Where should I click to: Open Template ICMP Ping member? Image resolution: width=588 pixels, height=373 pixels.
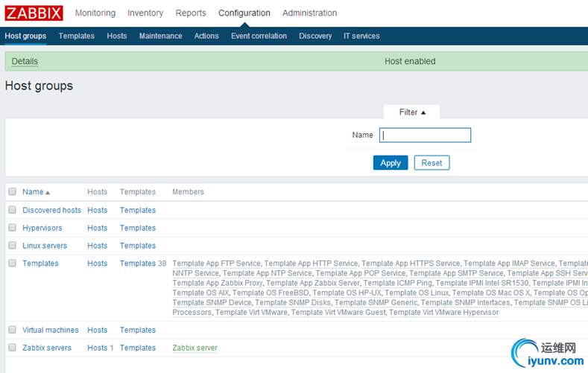[x=397, y=283]
